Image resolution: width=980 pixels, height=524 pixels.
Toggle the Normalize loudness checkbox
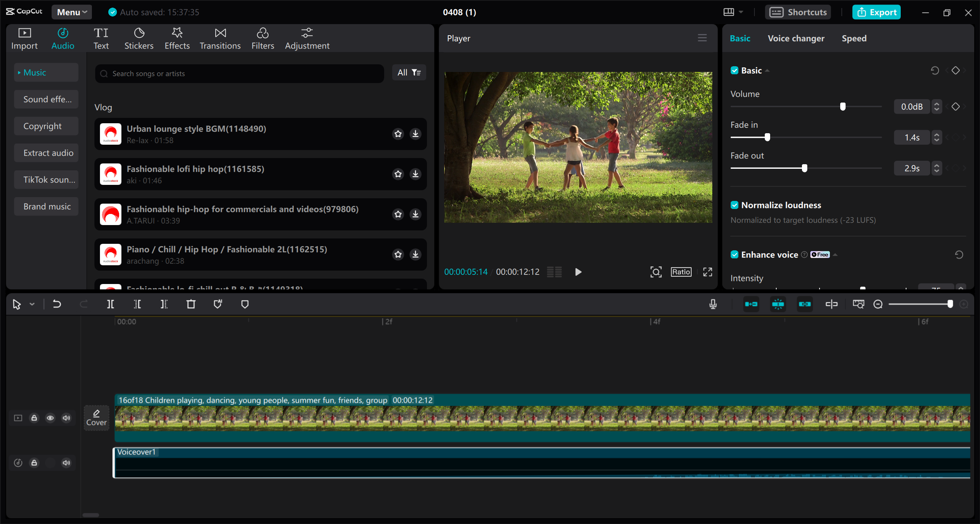point(735,205)
